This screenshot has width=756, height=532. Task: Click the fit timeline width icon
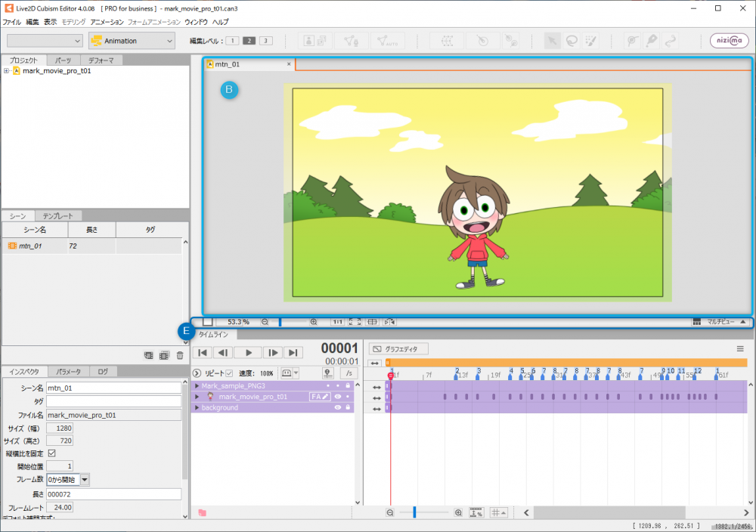click(476, 512)
